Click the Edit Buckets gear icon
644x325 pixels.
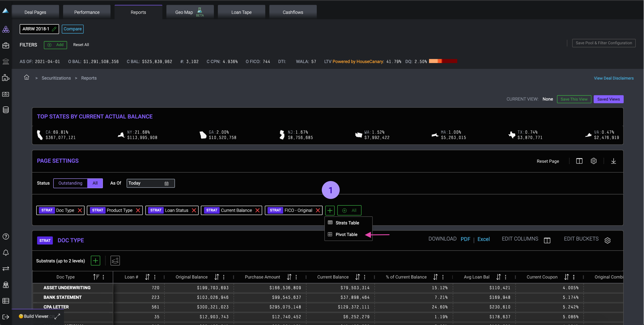pyautogui.click(x=607, y=240)
